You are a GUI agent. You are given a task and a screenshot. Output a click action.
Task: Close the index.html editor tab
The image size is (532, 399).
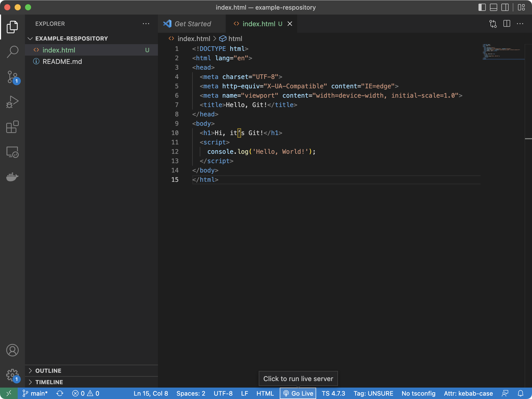click(290, 24)
